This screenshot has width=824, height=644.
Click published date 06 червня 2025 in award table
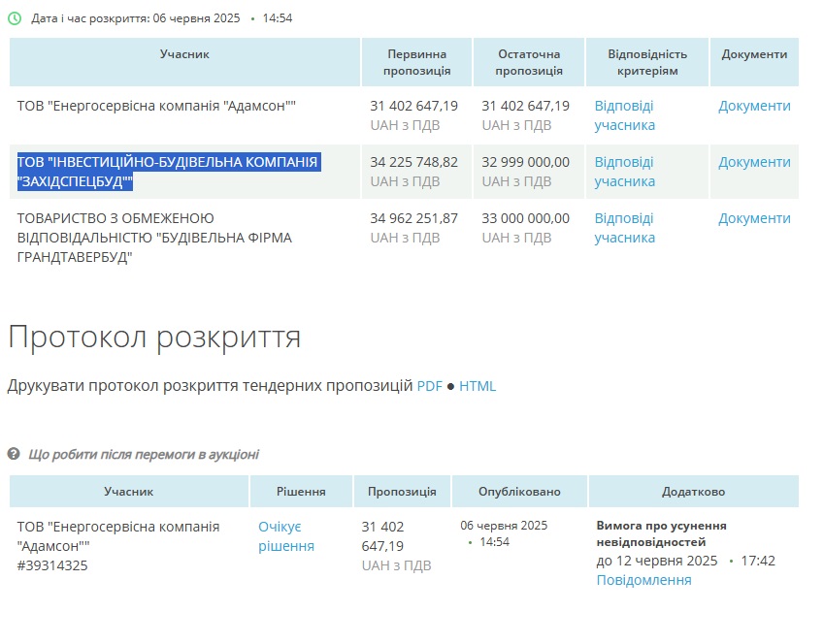(504, 526)
